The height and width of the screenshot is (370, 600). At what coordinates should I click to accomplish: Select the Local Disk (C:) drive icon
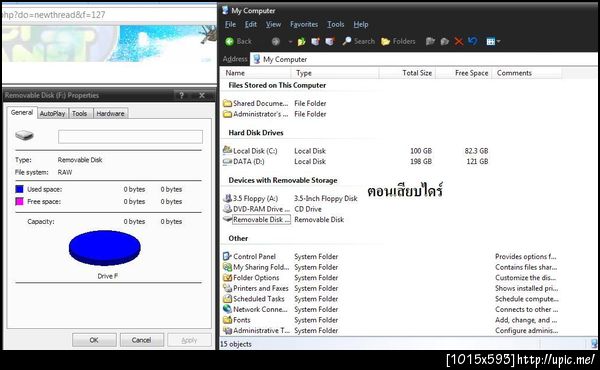(x=227, y=150)
